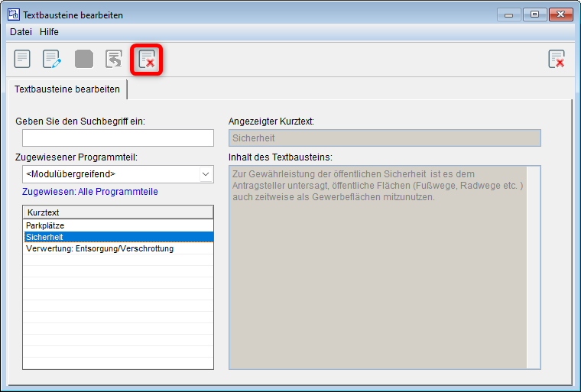This screenshot has width=581, height=392.
Task: Click the Suchbegriff search input field
Action: [x=118, y=138]
